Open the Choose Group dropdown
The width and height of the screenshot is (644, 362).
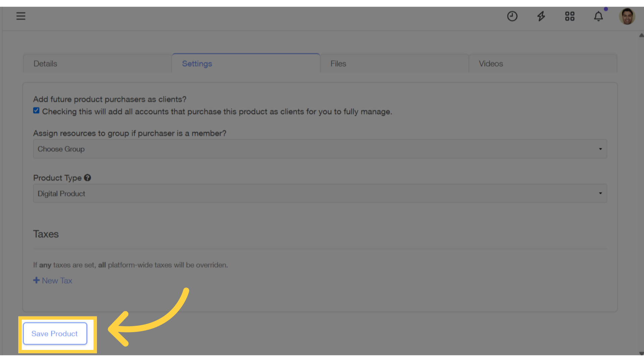[320, 149]
